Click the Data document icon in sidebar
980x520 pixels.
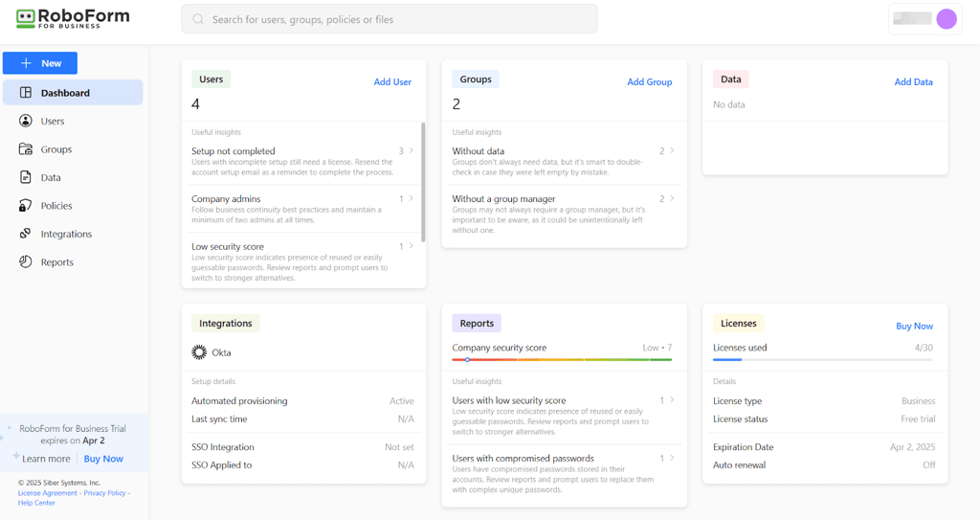[26, 177]
